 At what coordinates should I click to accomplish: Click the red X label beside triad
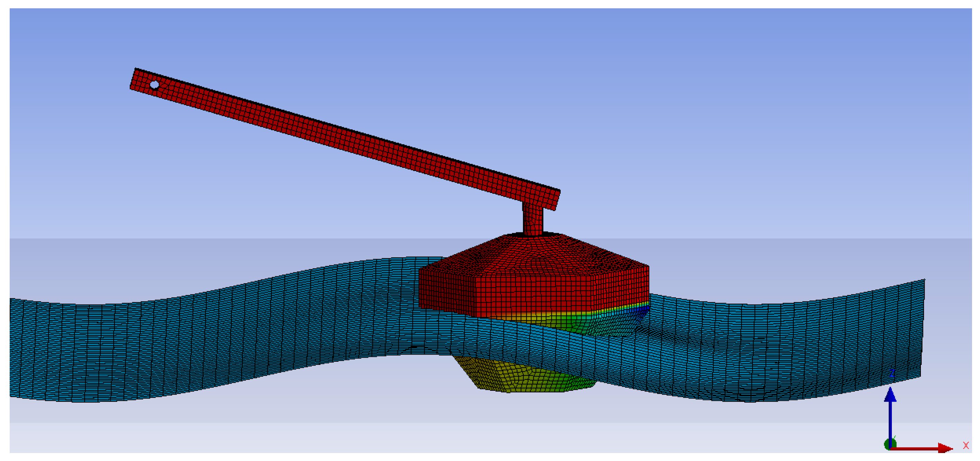(x=966, y=445)
